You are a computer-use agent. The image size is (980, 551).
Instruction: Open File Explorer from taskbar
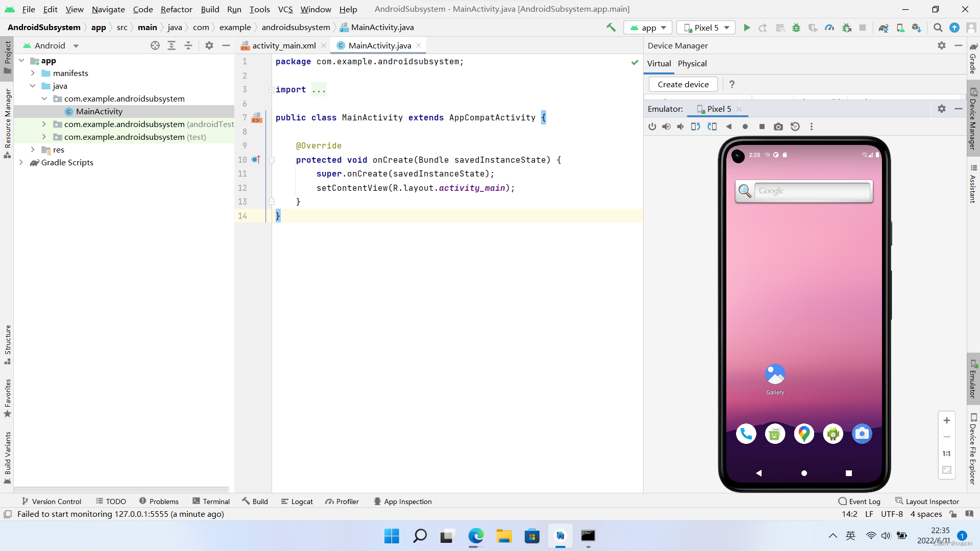tap(504, 536)
